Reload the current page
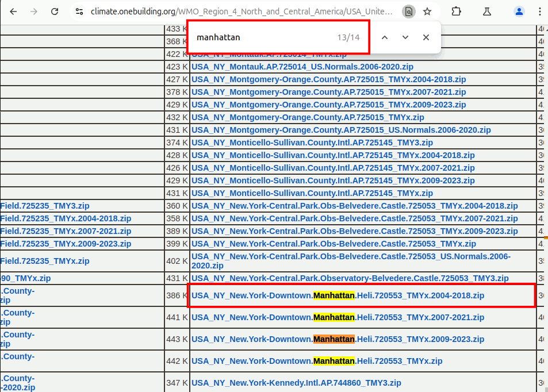This screenshot has height=392, width=548. (x=55, y=11)
